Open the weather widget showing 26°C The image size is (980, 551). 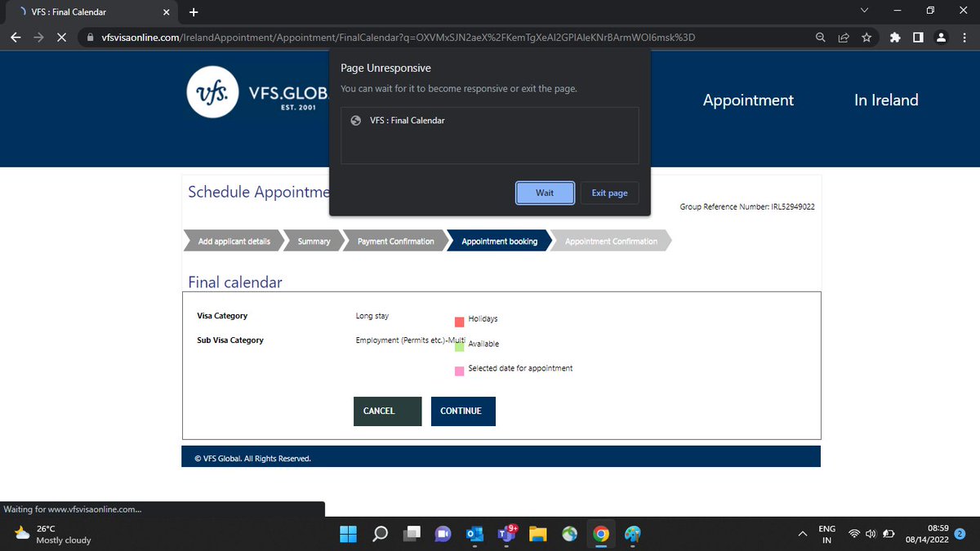pyautogui.click(x=53, y=534)
